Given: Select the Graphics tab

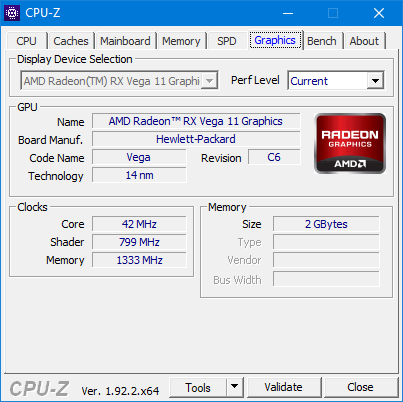Looking at the screenshot, I should point(275,40).
